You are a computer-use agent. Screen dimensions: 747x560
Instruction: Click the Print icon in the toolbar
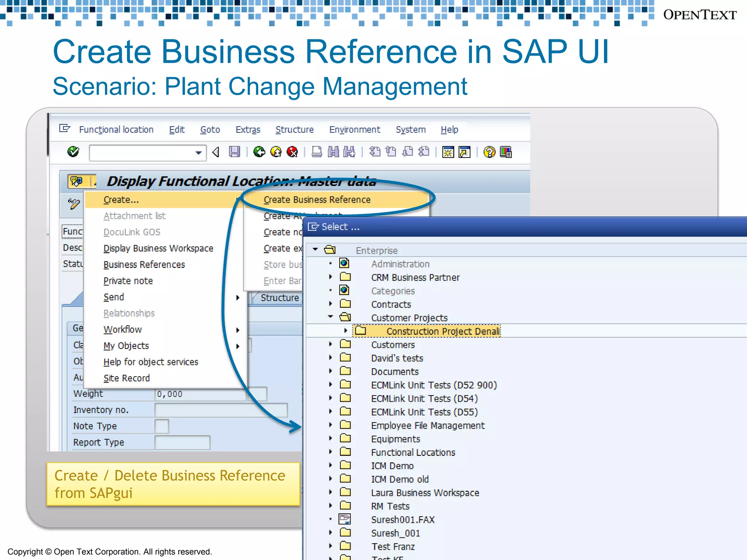coord(317,152)
